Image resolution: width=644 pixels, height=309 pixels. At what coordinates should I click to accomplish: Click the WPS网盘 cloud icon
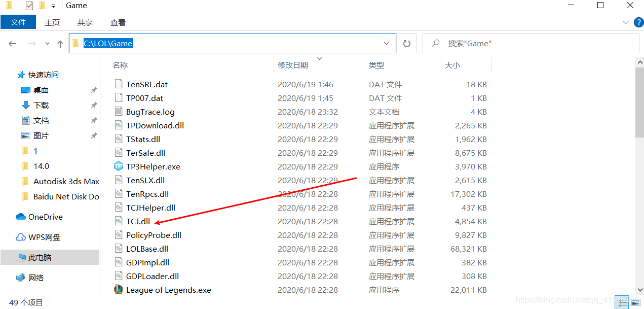21,237
